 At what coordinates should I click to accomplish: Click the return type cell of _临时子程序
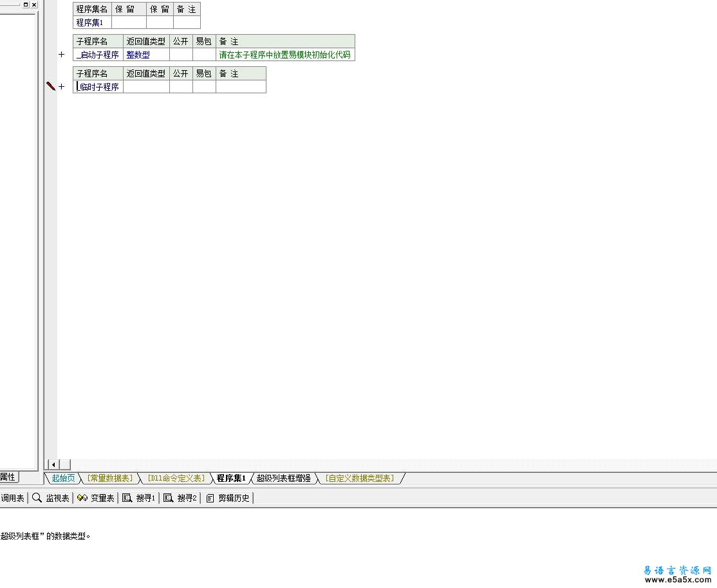[146, 86]
